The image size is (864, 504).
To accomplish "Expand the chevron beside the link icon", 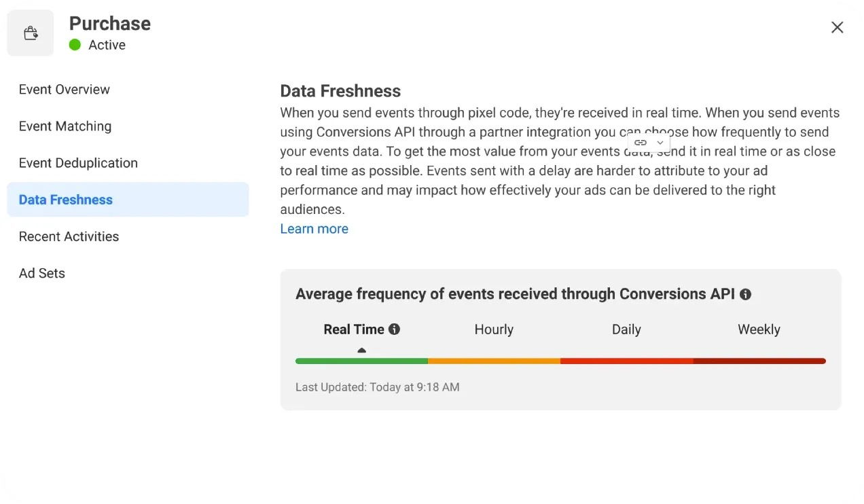I will pos(660,143).
